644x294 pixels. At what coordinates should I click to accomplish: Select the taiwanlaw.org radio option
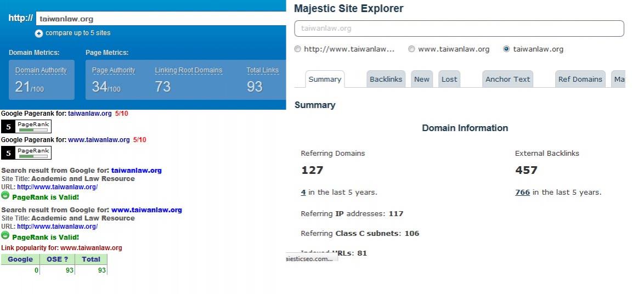[506, 49]
